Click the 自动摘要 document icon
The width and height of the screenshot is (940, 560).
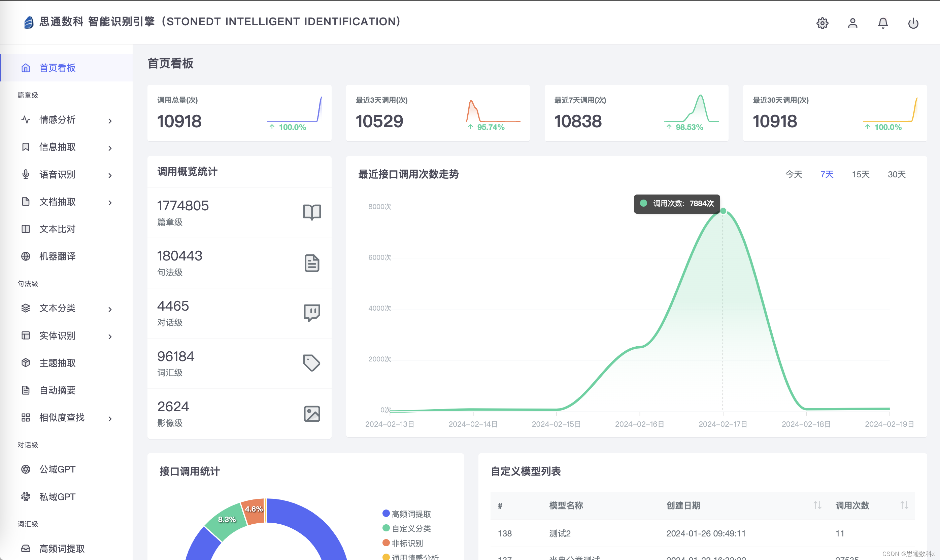26,390
